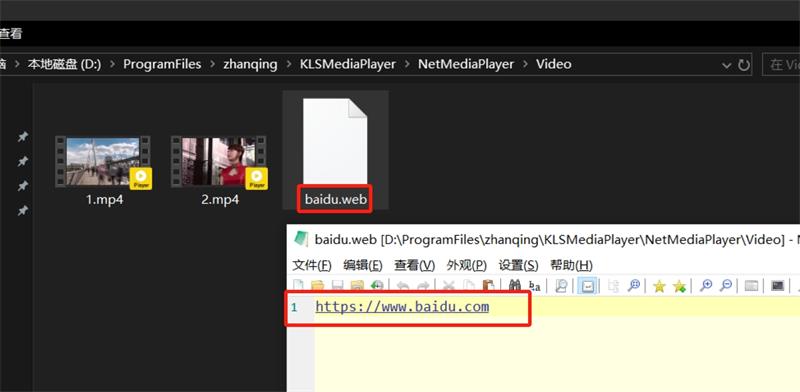800x392 pixels.
Task: Click the Video breadcrumb in address bar
Action: click(554, 64)
